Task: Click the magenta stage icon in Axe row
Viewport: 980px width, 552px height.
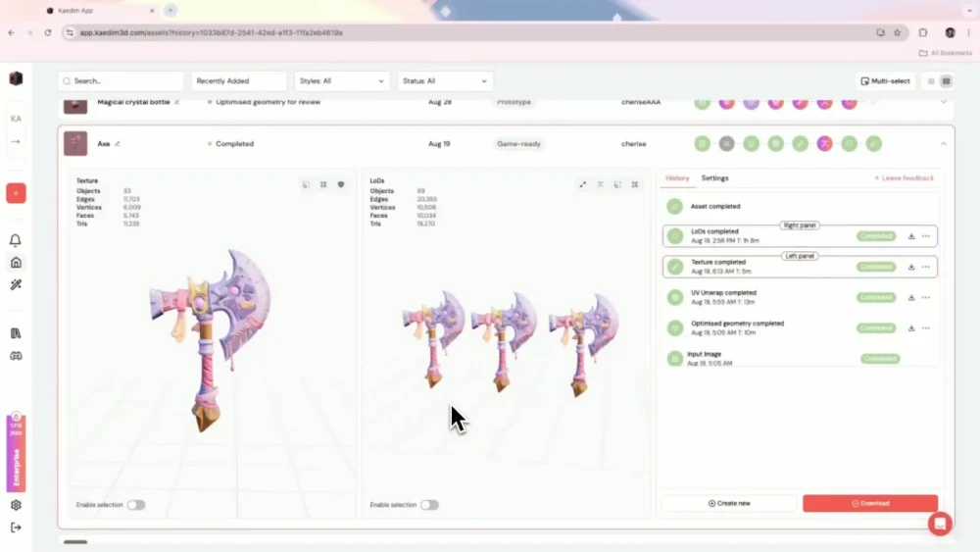Action: 824,144
